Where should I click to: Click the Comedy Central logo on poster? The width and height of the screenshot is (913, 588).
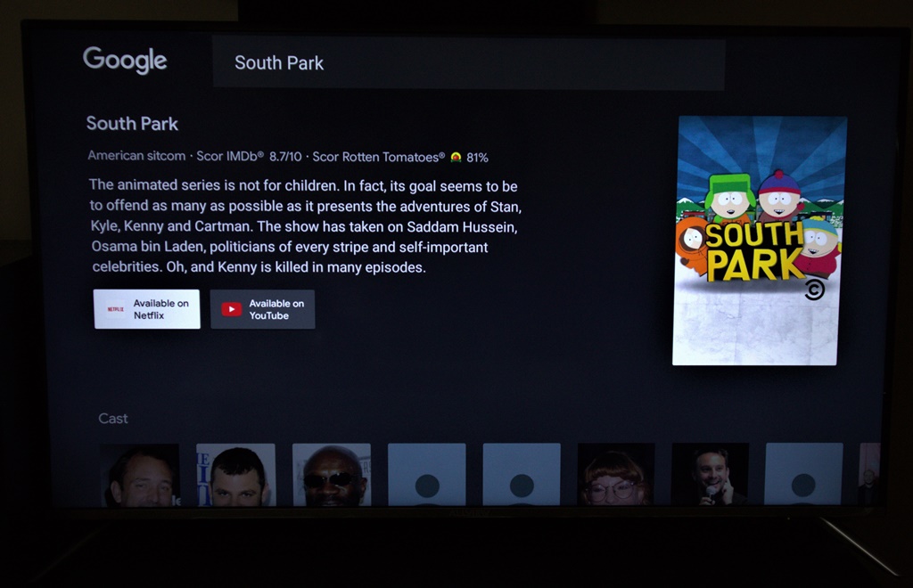tap(815, 290)
